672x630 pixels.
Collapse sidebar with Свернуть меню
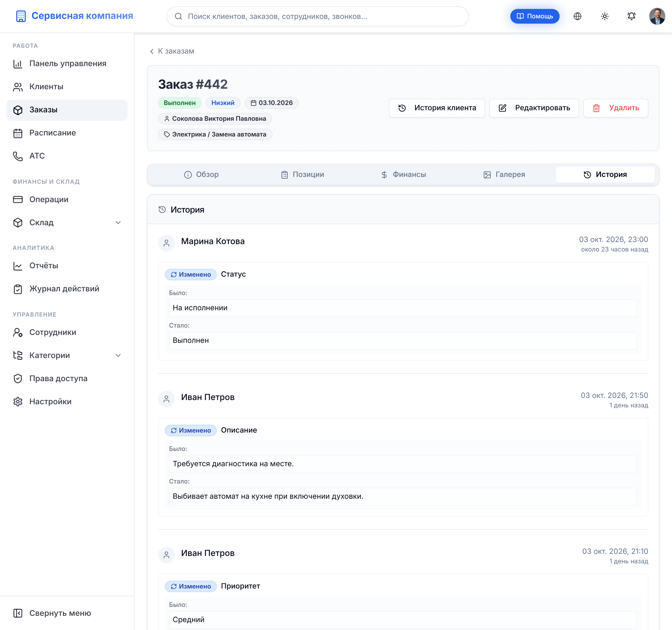[67, 613]
